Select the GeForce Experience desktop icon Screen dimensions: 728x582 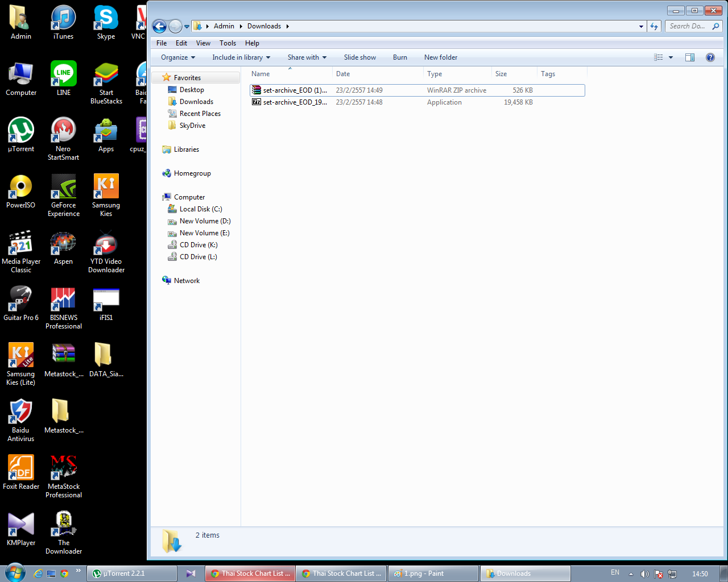point(64,196)
